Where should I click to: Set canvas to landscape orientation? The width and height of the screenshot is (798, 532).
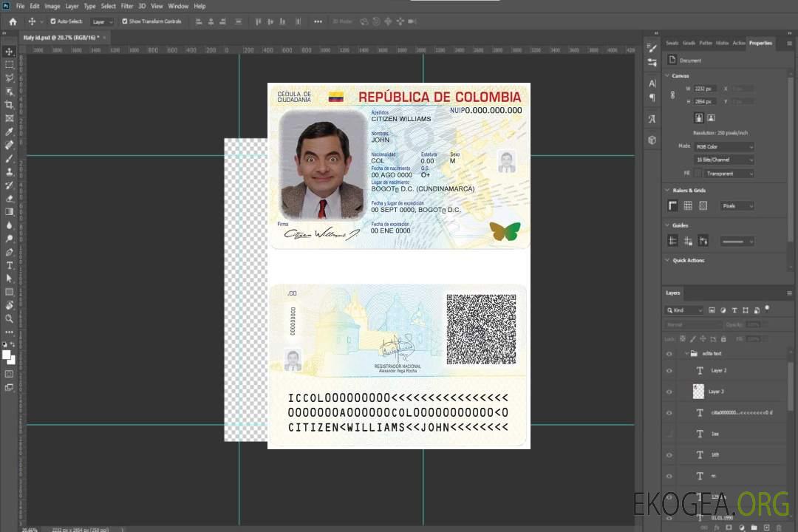click(x=711, y=118)
